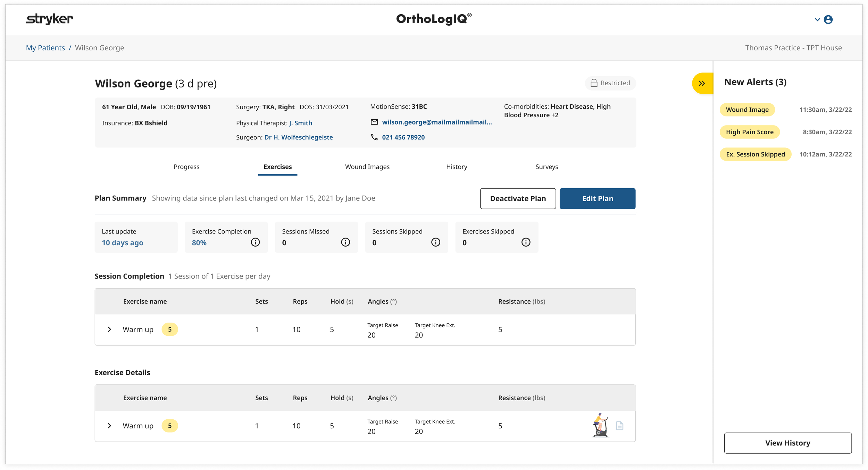This screenshot has height=470, width=868.
Task: Click the Exercises Skipped info icon
Action: 526,242
